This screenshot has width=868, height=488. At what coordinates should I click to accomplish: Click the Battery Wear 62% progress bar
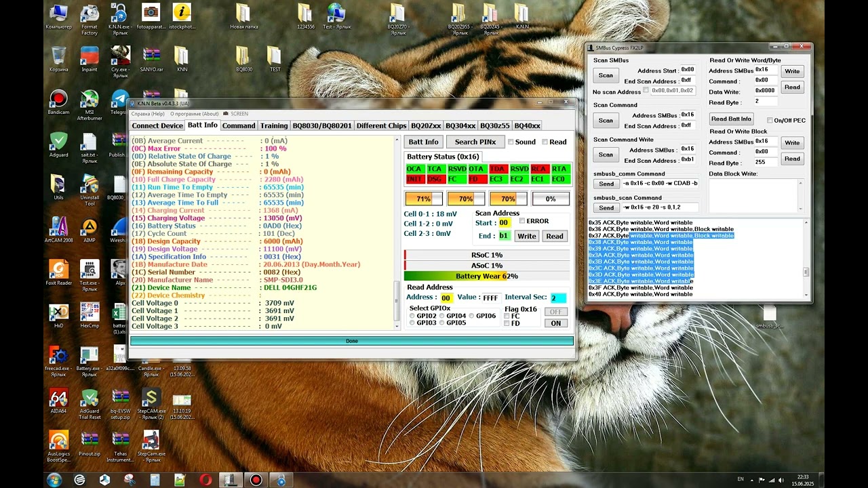pyautogui.click(x=487, y=276)
